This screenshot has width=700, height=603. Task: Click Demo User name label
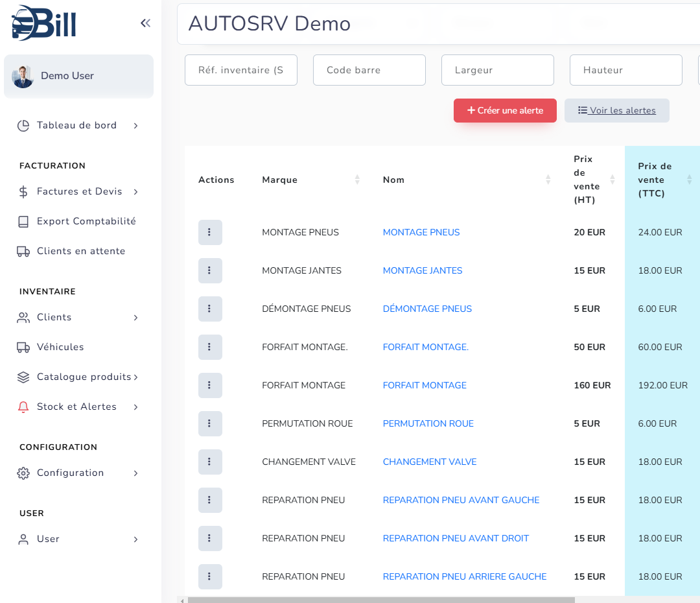[67, 76]
